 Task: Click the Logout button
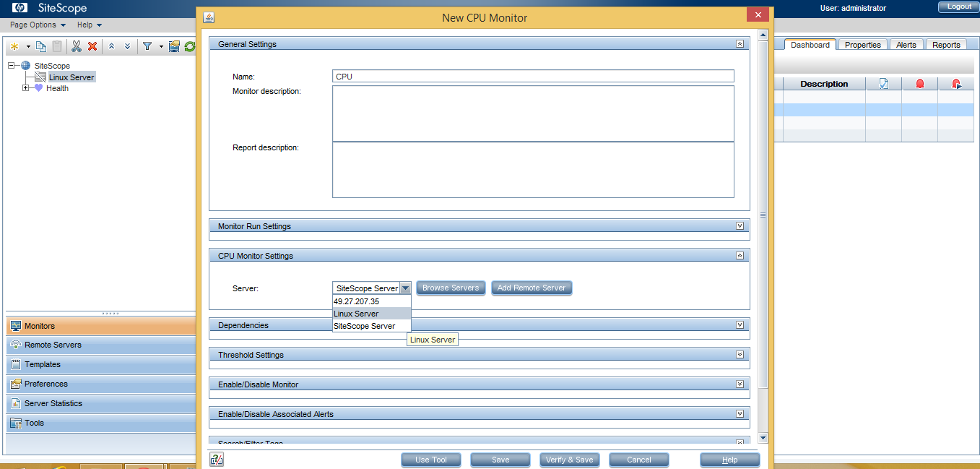click(959, 7)
